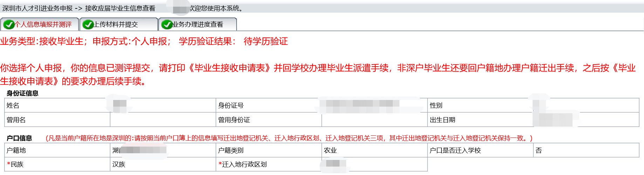Click the blurred 身份证号 value field

point(375,105)
